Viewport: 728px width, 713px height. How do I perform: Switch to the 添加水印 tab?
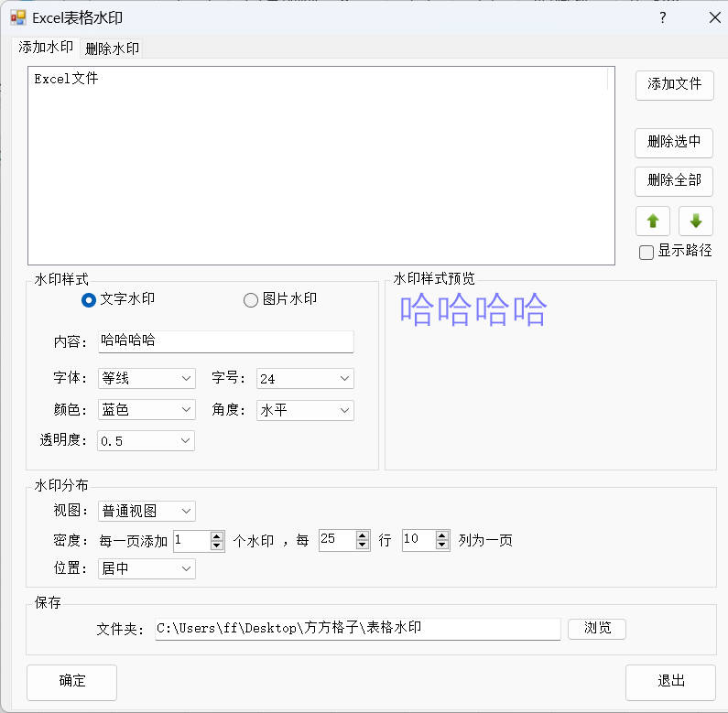46,48
